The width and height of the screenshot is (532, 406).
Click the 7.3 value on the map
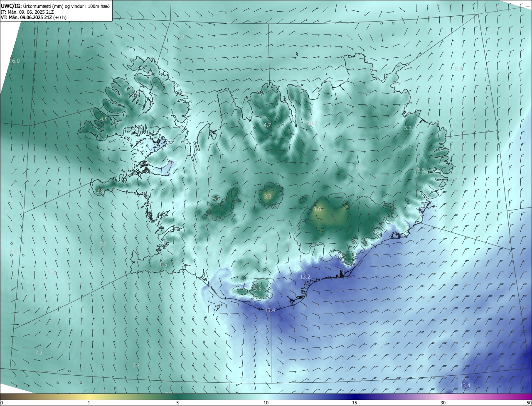(39, 352)
